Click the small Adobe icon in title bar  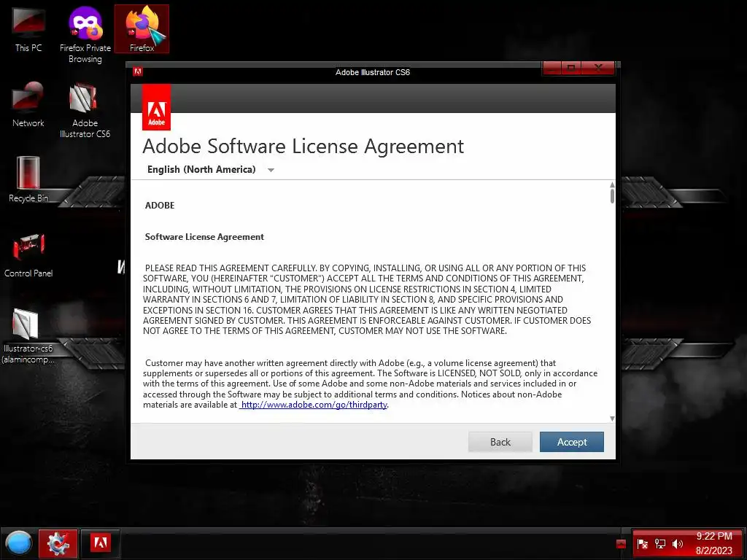pyautogui.click(x=138, y=72)
